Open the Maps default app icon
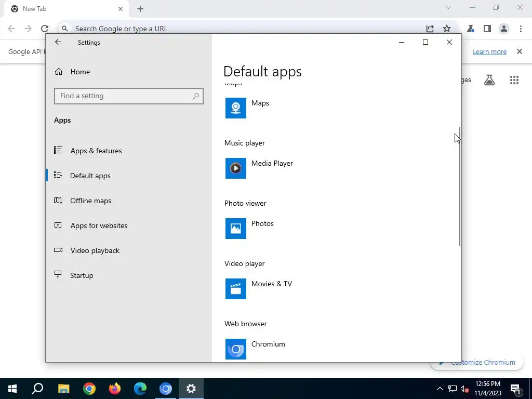The height and width of the screenshot is (399, 532). 235,108
